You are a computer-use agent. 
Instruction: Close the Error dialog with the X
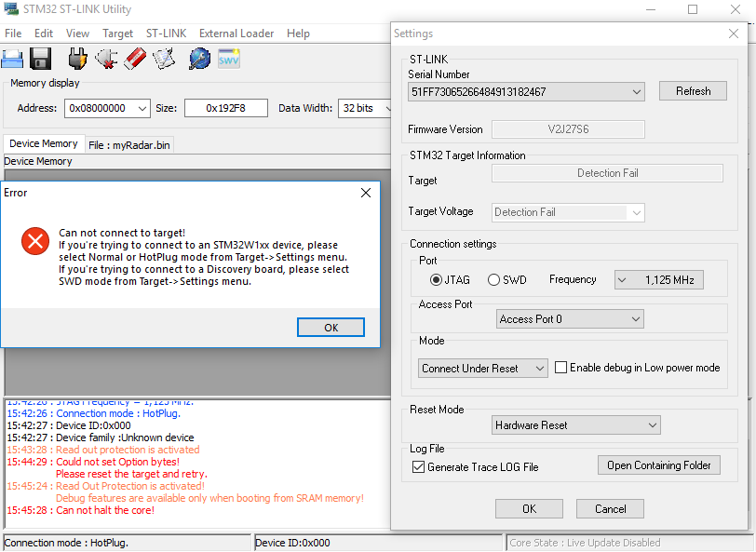coord(366,193)
